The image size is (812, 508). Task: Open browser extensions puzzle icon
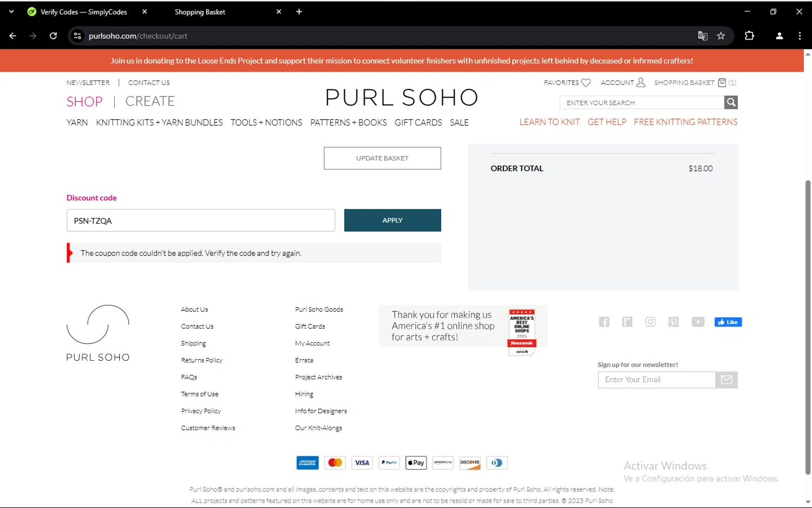749,36
